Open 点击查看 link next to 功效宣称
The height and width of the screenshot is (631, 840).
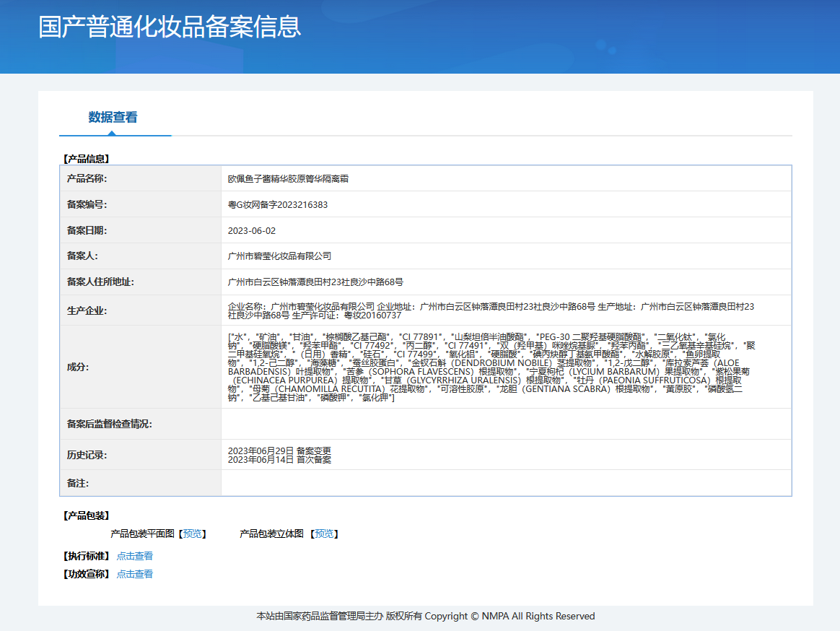(x=135, y=574)
